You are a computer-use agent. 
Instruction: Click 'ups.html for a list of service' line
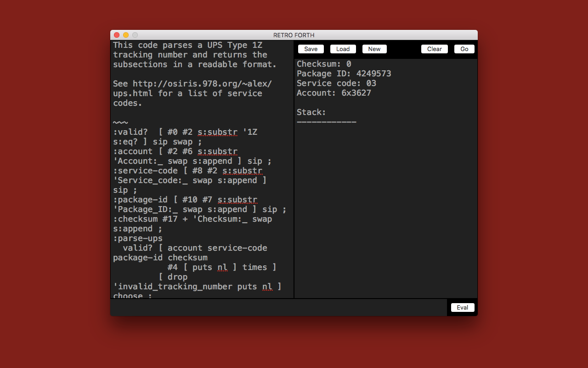point(187,93)
